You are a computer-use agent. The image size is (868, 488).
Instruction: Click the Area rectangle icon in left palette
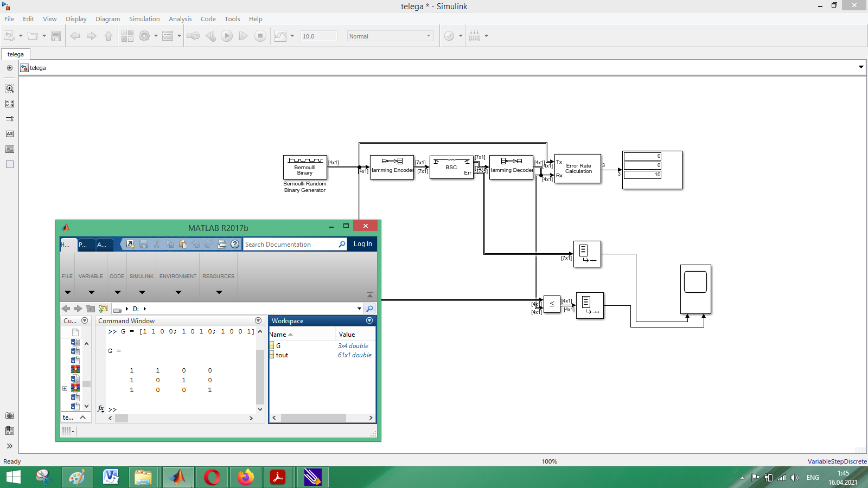pyautogui.click(x=10, y=164)
